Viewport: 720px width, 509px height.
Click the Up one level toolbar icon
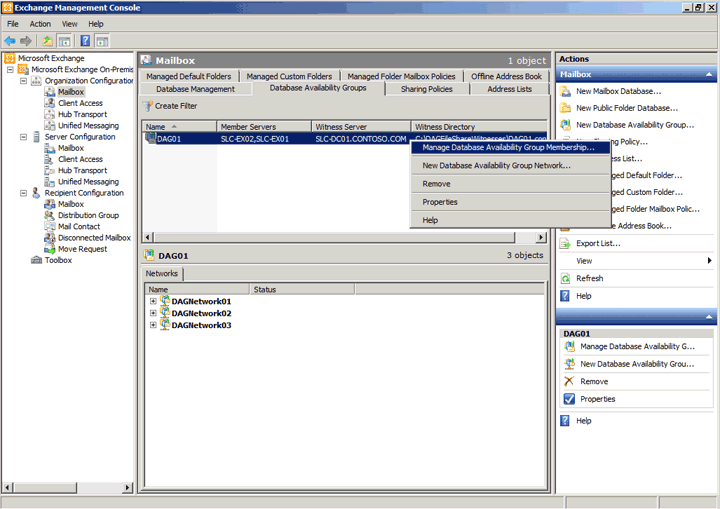pos(48,41)
